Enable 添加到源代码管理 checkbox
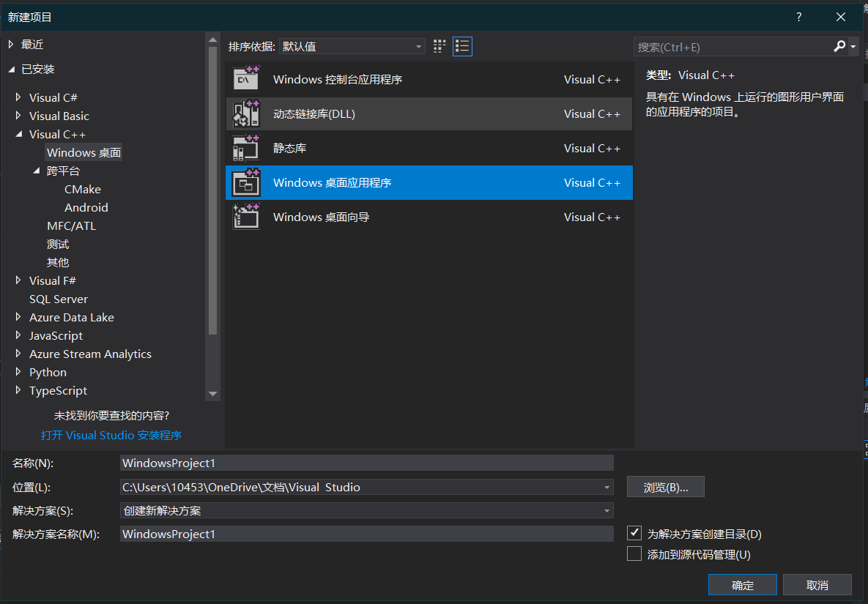Image resolution: width=868 pixels, height=604 pixels. [634, 553]
